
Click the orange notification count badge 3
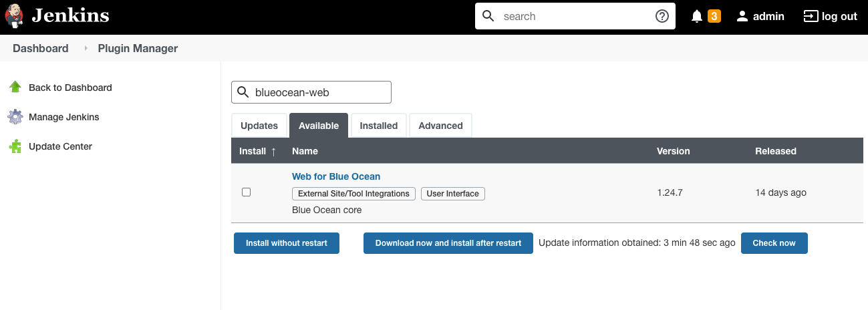pyautogui.click(x=714, y=16)
